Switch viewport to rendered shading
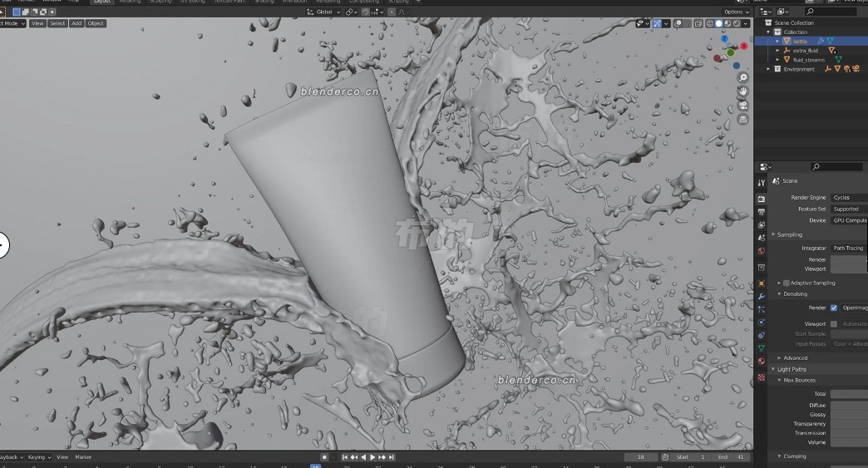The image size is (868, 468). 737,24
